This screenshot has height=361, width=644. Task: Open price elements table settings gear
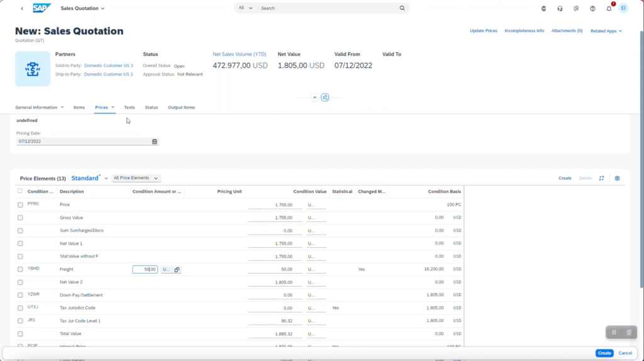tap(618, 178)
